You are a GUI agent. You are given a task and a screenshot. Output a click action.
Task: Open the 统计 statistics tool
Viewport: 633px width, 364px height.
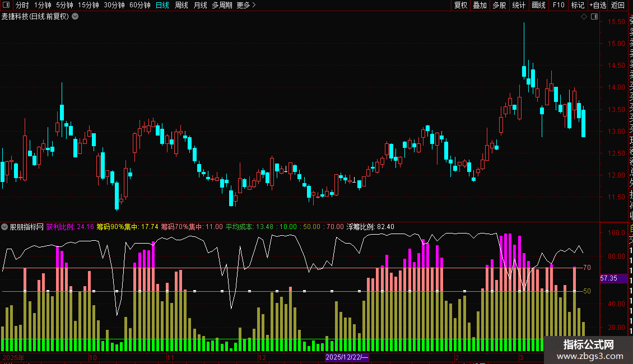coord(519,5)
